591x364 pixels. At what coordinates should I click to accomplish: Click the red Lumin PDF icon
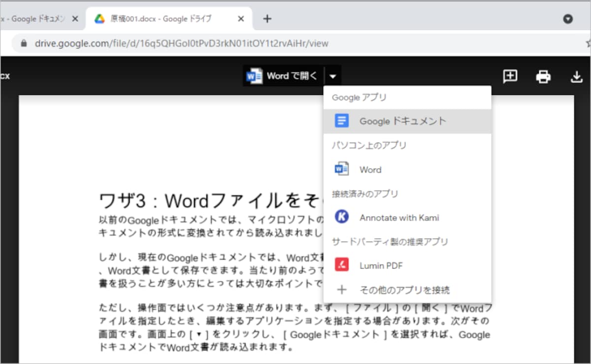[x=342, y=265]
